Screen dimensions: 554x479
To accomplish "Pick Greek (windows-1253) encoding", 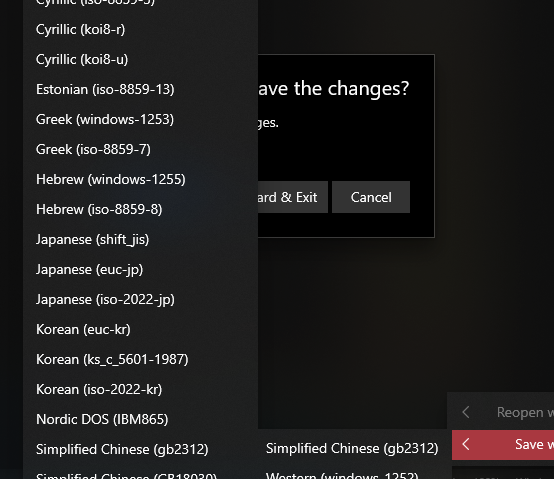I will point(140,120).
